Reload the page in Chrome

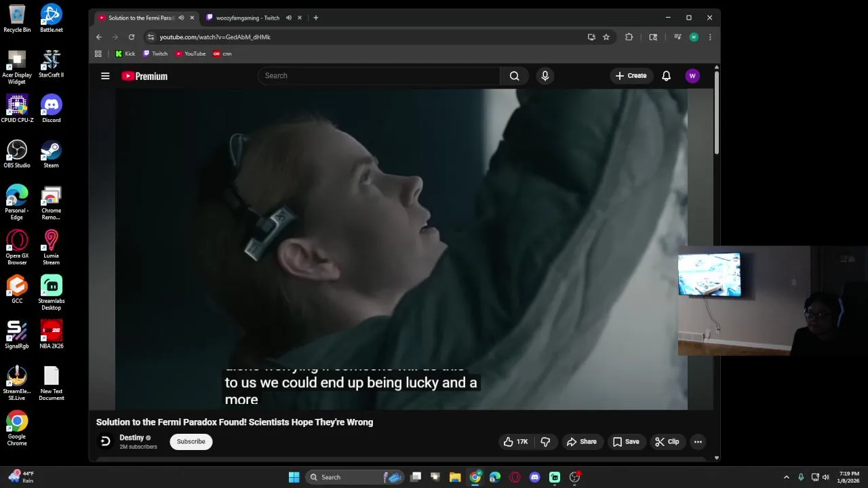pos(132,37)
